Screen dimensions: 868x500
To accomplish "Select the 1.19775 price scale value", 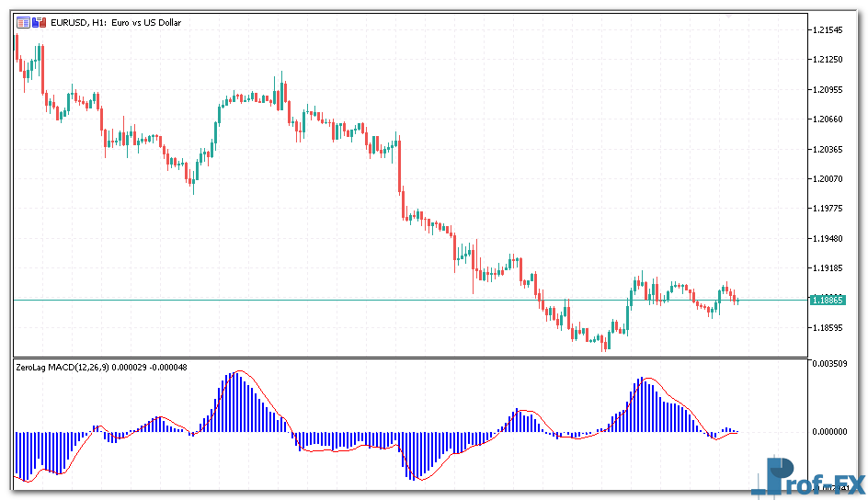I will (828, 209).
